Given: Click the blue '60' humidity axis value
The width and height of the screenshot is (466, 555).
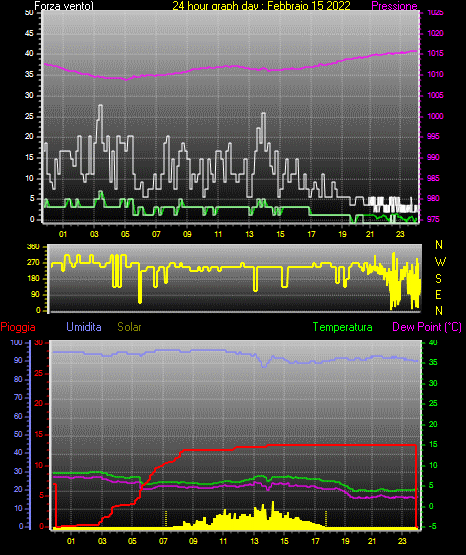Looking at the screenshot, I should tap(18, 416).
